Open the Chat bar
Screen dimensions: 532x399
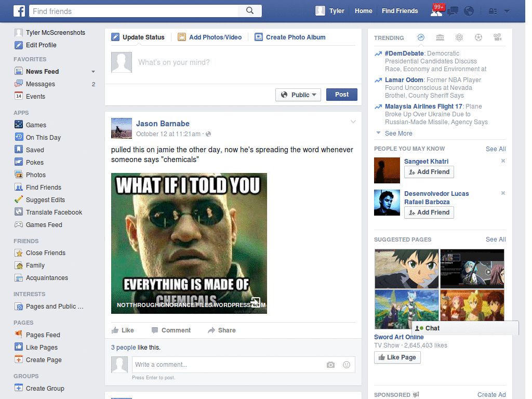point(465,328)
